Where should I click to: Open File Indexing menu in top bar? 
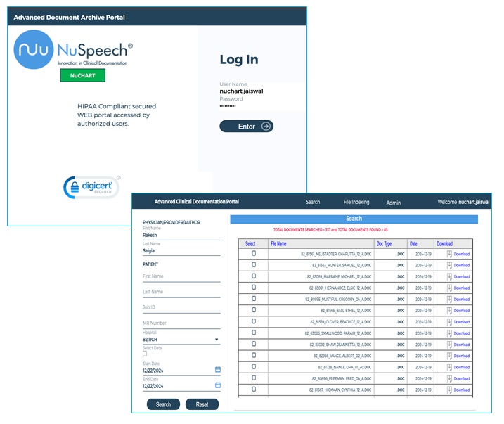click(356, 202)
